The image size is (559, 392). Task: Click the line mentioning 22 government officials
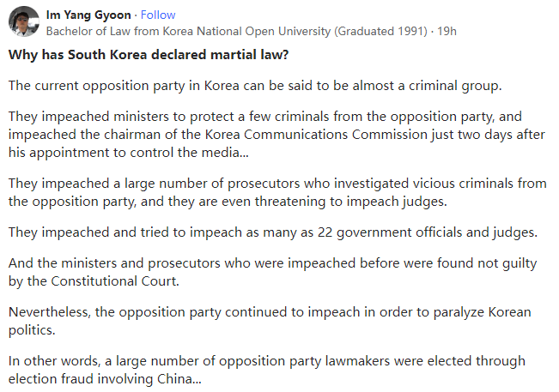pos(273,232)
